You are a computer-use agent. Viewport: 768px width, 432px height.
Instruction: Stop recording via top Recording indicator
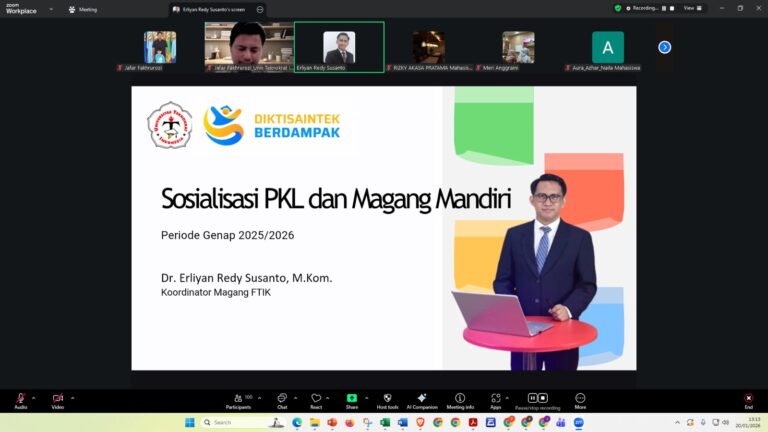click(x=672, y=8)
